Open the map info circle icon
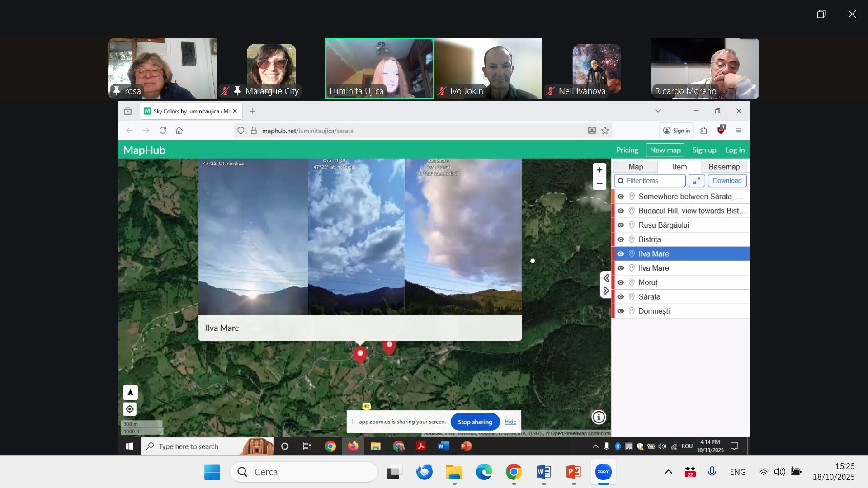 (599, 417)
